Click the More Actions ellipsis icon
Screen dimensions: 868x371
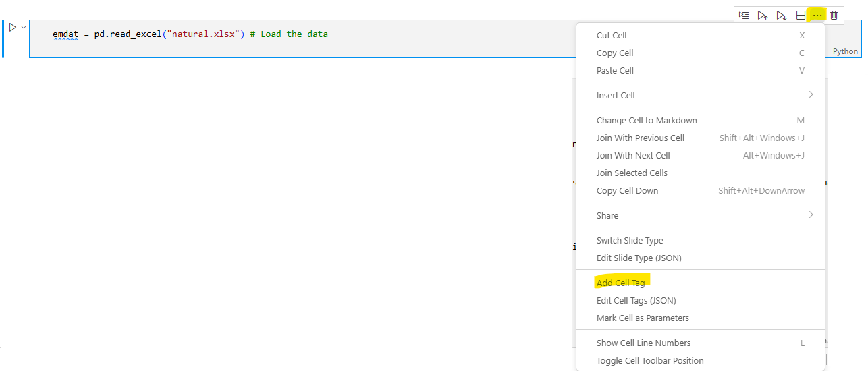click(x=817, y=15)
